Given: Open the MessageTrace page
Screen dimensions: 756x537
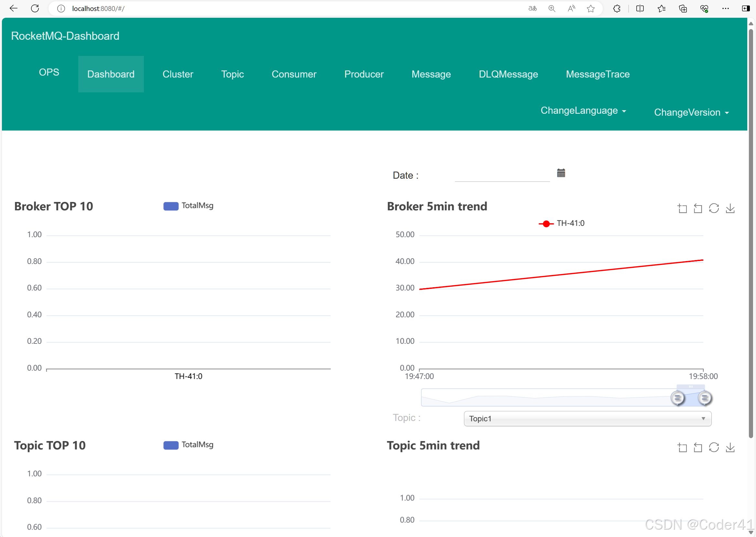Looking at the screenshot, I should [598, 74].
